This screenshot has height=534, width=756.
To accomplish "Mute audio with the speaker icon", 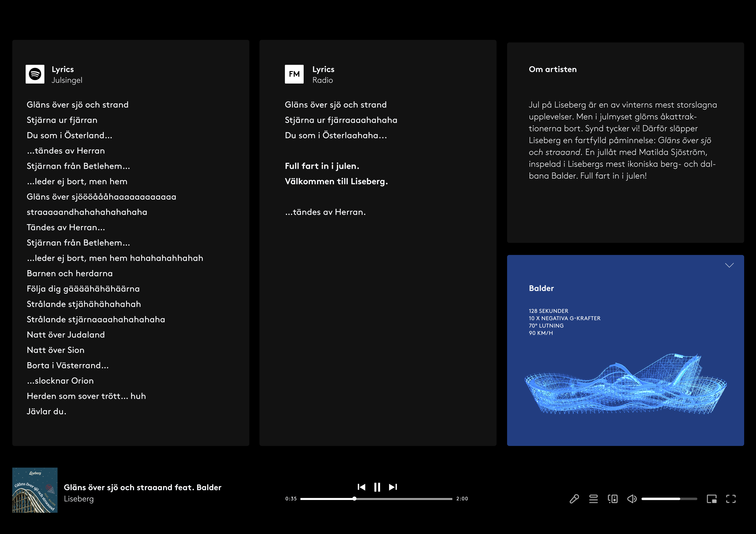I will click(x=631, y=499).
